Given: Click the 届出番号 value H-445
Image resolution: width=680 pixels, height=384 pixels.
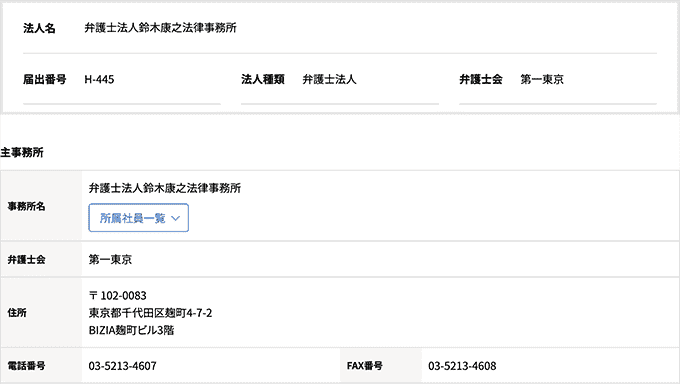Looking at the screenshot, I should (x=99, y=79).
